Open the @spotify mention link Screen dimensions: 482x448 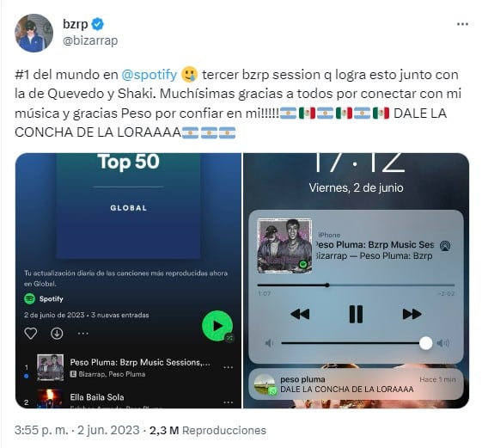(x=149, y=75)
